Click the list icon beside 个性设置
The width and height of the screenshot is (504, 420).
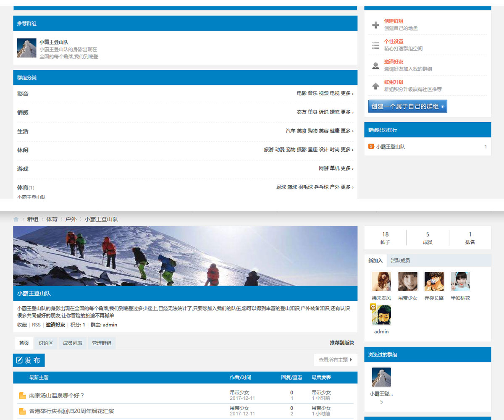[376, 45]
